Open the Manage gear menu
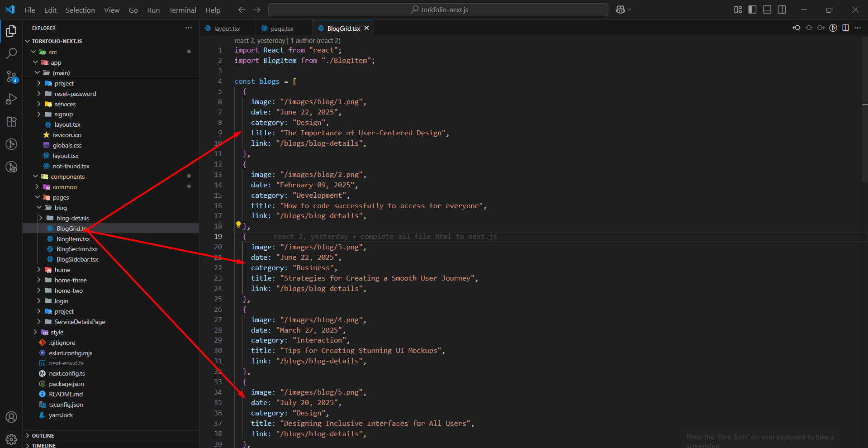The height and width of the screenshot is (448, 868). (11, 439)
